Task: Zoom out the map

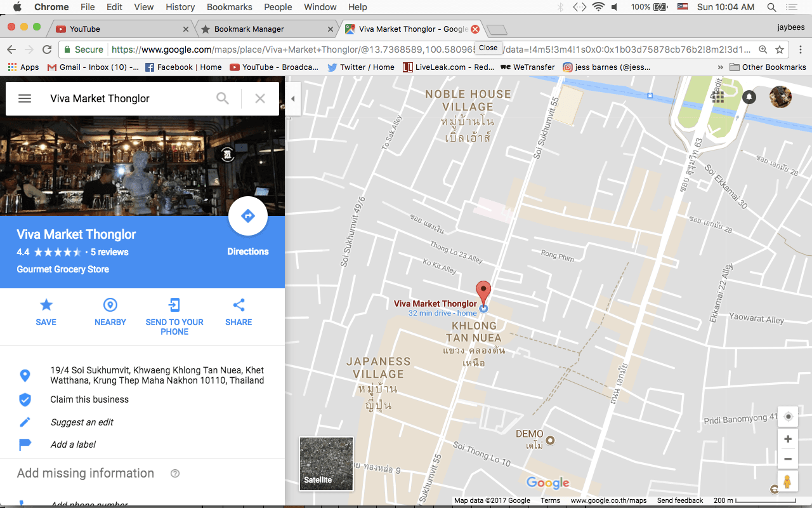Action: 788,458
